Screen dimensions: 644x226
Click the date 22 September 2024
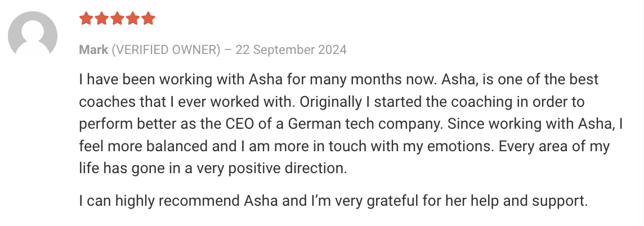tap(291, 50)
